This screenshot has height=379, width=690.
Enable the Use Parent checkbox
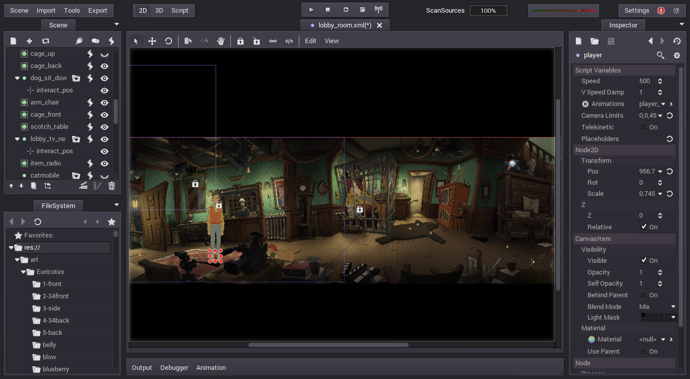pyautogui.click(x=643, y=351)
